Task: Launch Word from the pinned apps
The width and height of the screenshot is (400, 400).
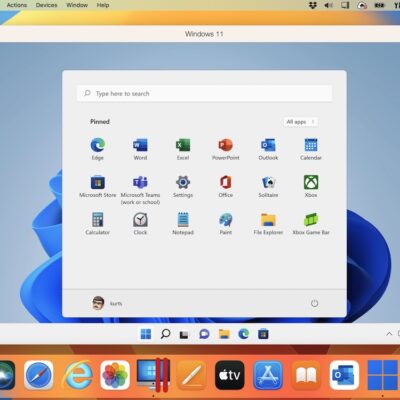Action: [x=140, y=149]
